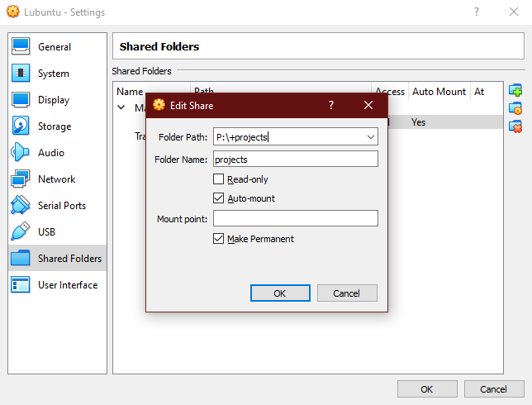Viewport: 532px width, 405px height.
Task: Uncheck the Make Permanent checkbox
Action: (218, 239)
